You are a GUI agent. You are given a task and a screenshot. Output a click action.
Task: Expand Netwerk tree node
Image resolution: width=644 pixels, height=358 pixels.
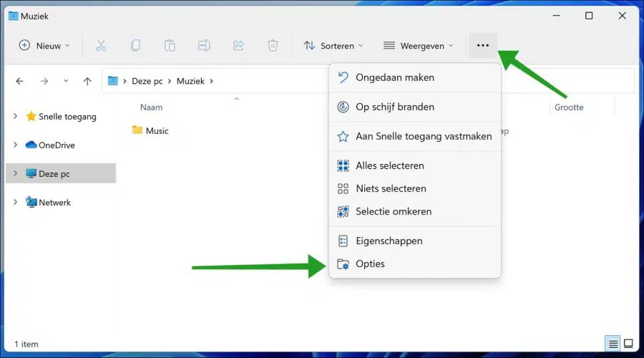coord(16,202)
